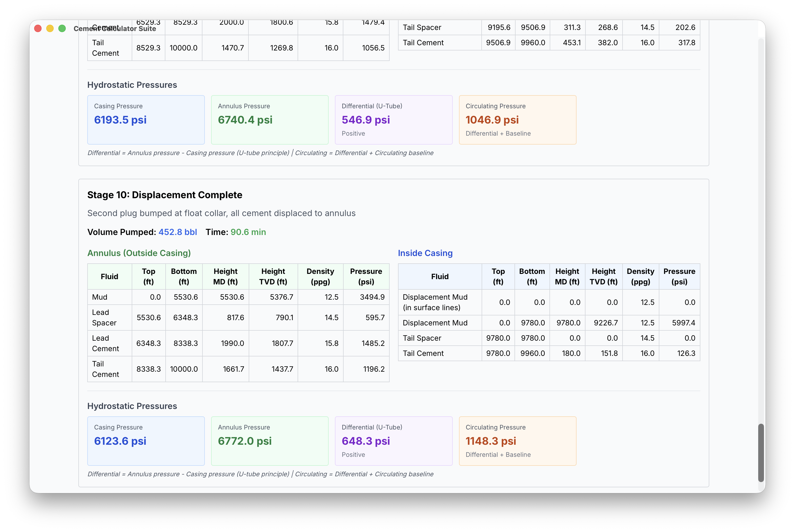Select the 452.8 bbl volume pumped value
This screenshot has width=795, height=532.
(x=177, y=232)
